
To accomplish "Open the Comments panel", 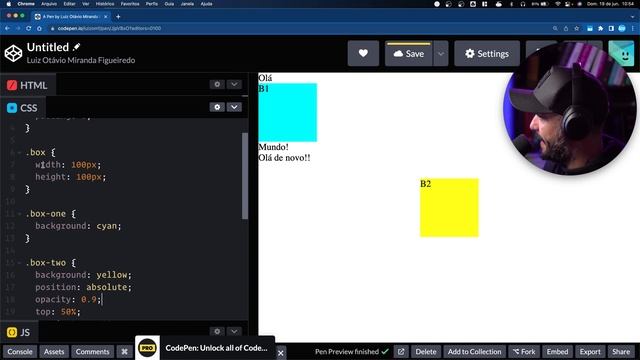I will pos(92,351).
